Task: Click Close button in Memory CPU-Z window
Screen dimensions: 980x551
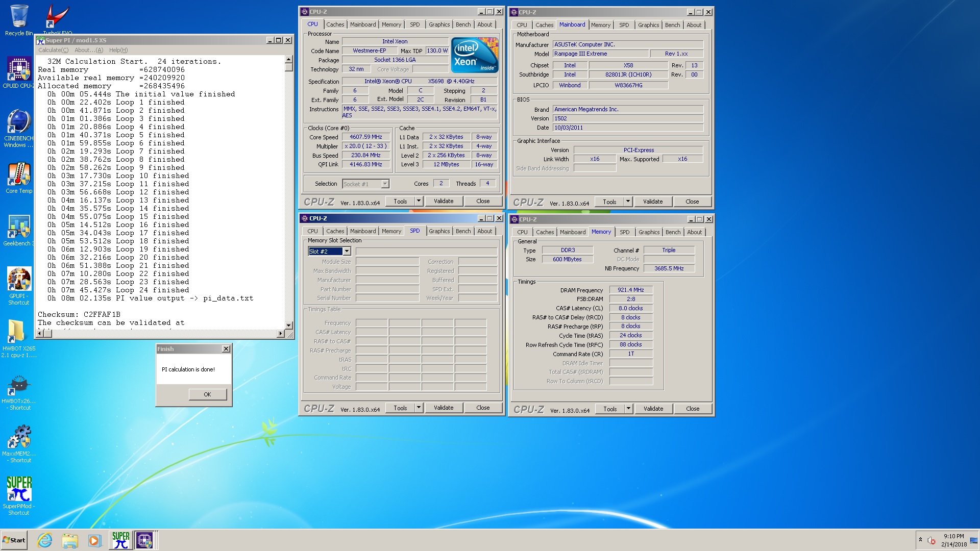Action: [693, 409]
